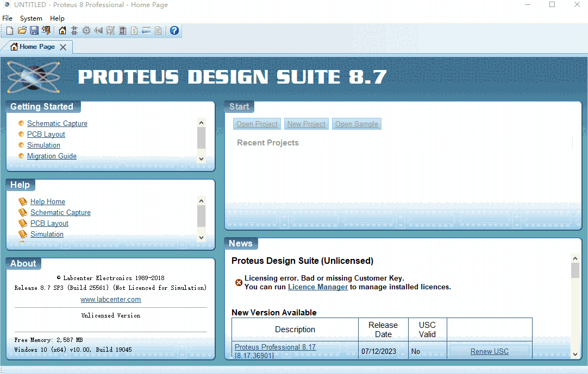The height and width of the screenshot is (374, 588).
Task: Click the Open Project folder icon
Action: (22, 30)
